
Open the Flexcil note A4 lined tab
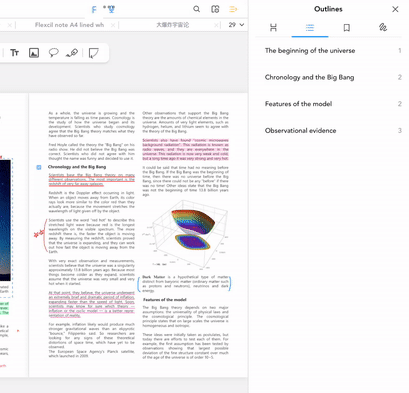coord(69,25)
